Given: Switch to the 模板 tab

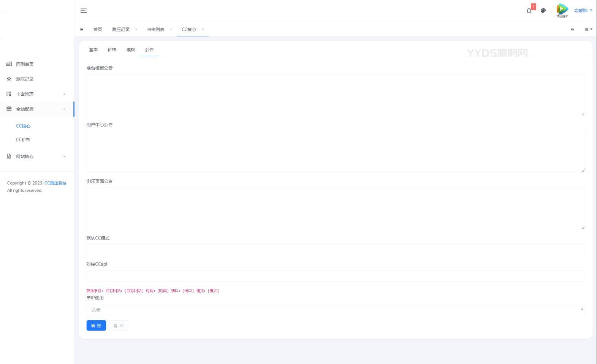Looking at the screenshot, I should (x=131, y=50).
